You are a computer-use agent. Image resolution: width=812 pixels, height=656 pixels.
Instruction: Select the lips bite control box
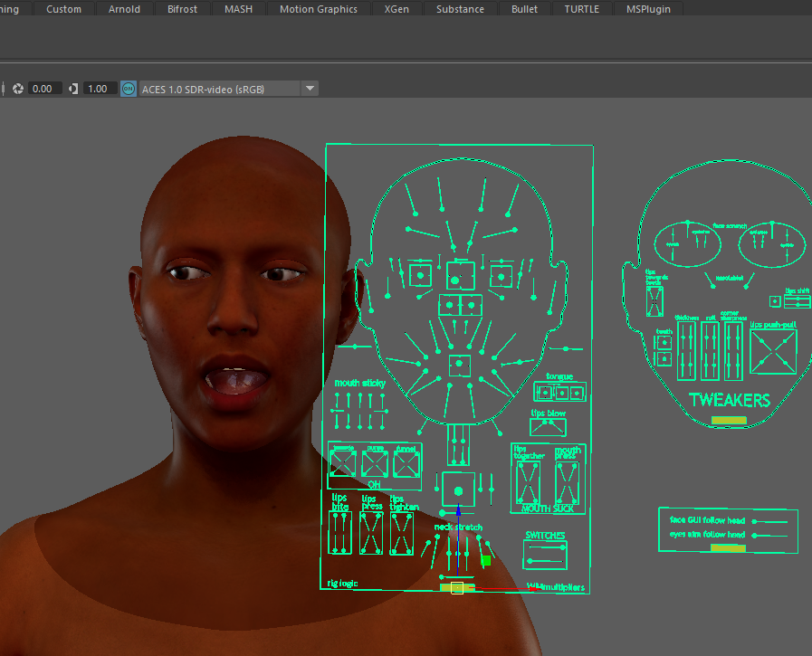pyautogui.click(x=339, y=533)
